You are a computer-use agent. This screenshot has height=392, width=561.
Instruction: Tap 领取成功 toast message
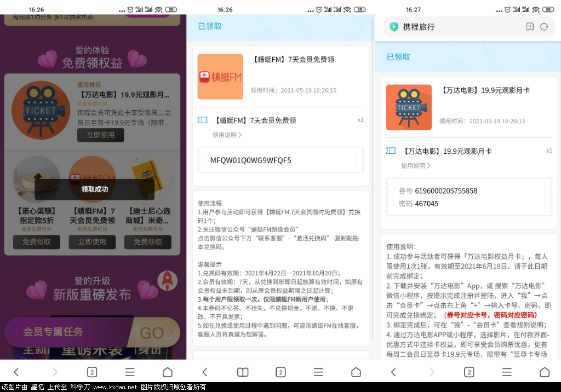coord(94,189)
